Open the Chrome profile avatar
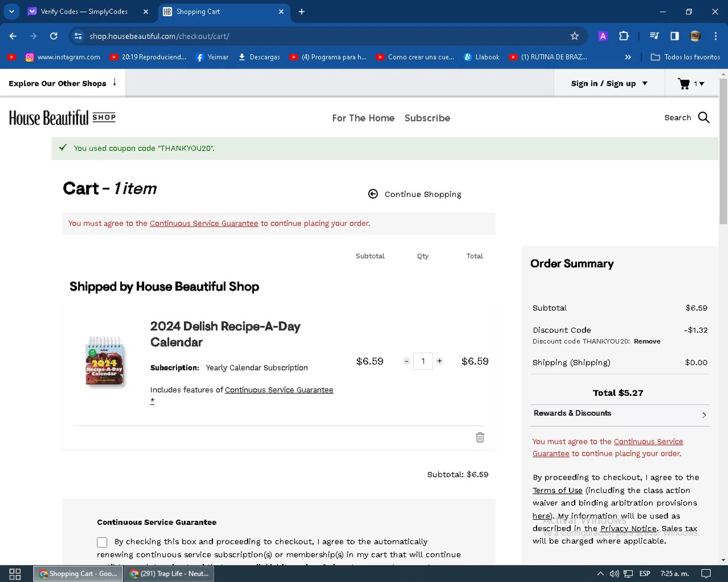Image resolution: width=728 pixels, height=582 pixels. pyautogui.click(x=695, y=36)
